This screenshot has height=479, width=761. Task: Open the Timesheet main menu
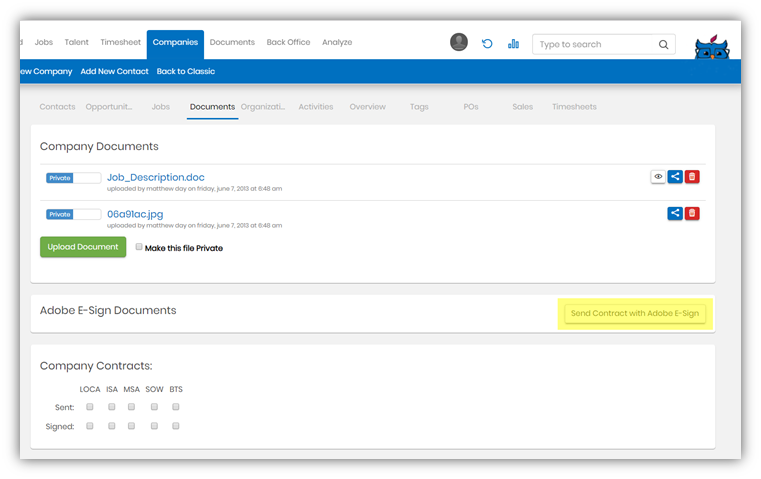point(120,42)
